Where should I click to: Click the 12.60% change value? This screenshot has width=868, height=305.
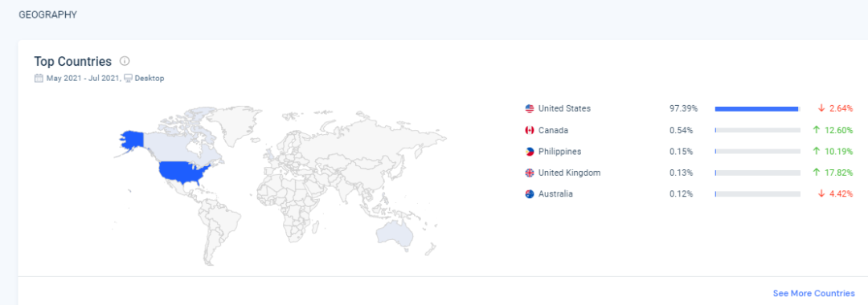pos(838,130)
